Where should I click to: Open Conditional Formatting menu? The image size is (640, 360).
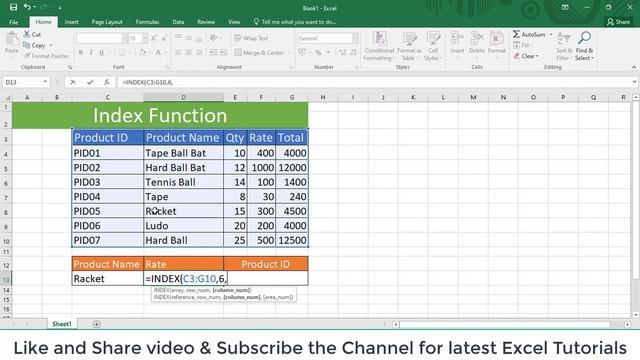379,46
